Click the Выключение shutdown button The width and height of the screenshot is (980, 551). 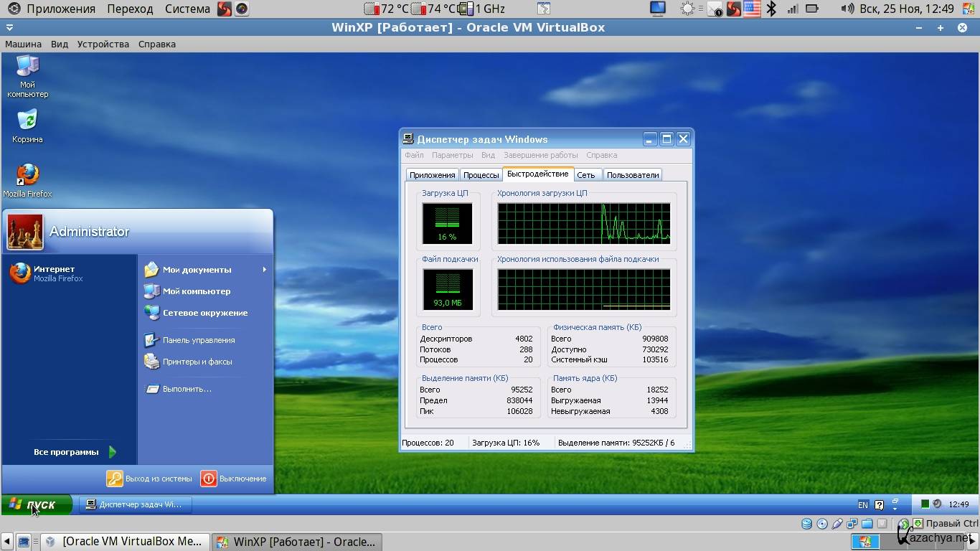(x=233, y=479)
